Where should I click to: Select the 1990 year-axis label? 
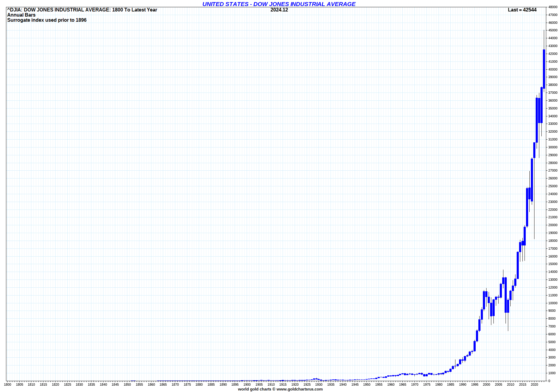click(463, 384)
